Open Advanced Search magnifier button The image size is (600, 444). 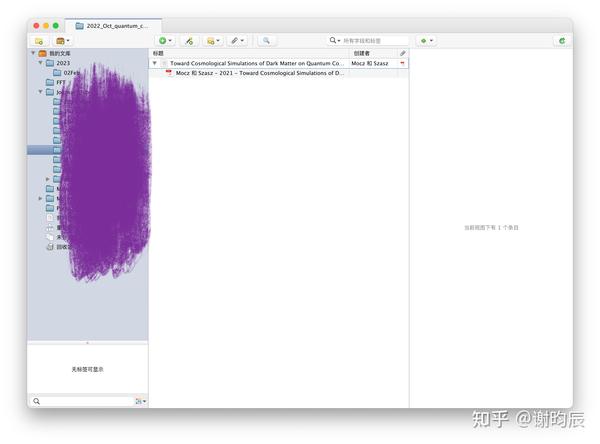pyautogui.click(x=266, y=41)
